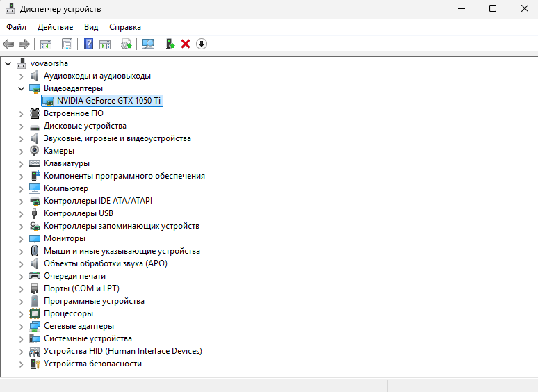Image resolution: width=538 pixels, height=392 pixels.
Task: Click the Порты (COM и LPT) connector icon
Action: tap(34, 288)
